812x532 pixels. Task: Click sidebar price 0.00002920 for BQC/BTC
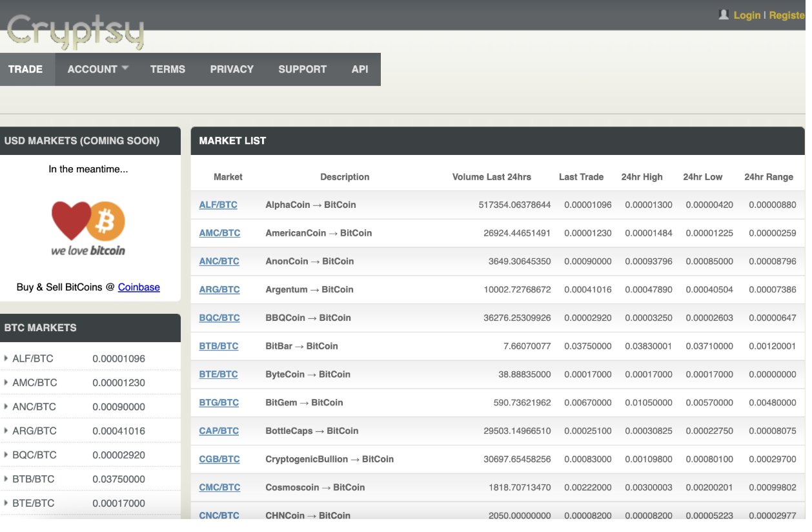point(119,455)
